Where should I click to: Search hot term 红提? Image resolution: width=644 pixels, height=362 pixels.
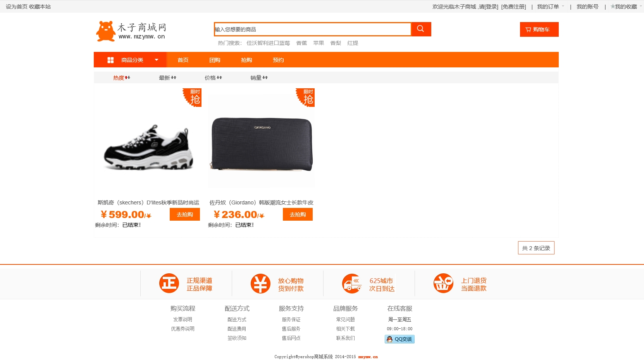[353, 43]
